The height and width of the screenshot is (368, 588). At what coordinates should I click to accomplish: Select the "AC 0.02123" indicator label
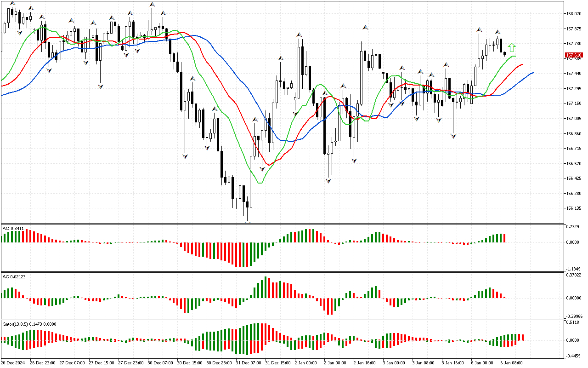point(14,276)
